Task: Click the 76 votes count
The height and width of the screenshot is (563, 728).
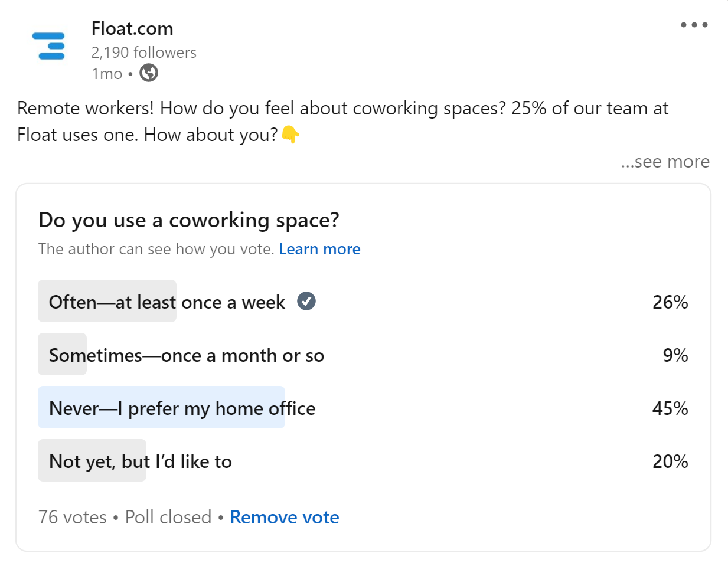Action: click(x=72, y=517)
